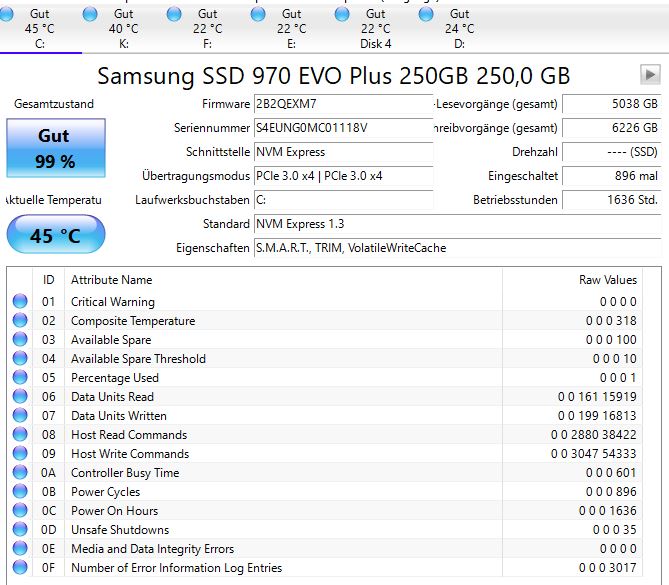Select Media and Data Integrity Errors name
669x585 pixels.
(152, 549)
